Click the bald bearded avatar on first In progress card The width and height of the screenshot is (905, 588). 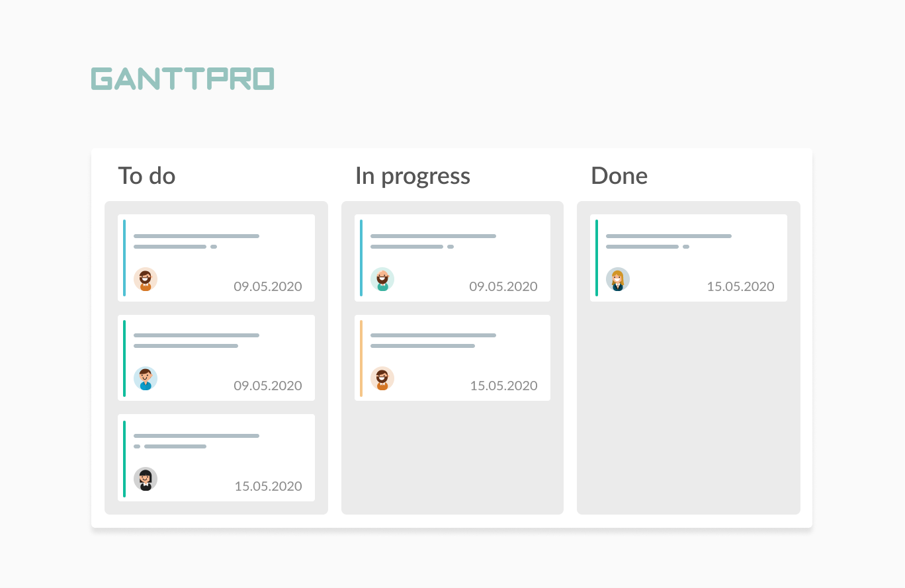[x=382, y=279]
